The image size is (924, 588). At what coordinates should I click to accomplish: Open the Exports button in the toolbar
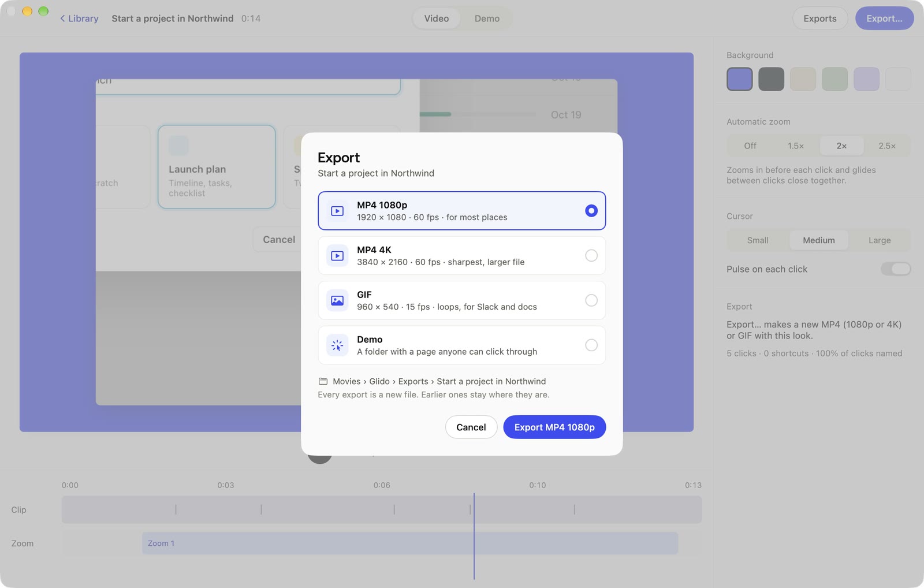[x=820, y=18]
